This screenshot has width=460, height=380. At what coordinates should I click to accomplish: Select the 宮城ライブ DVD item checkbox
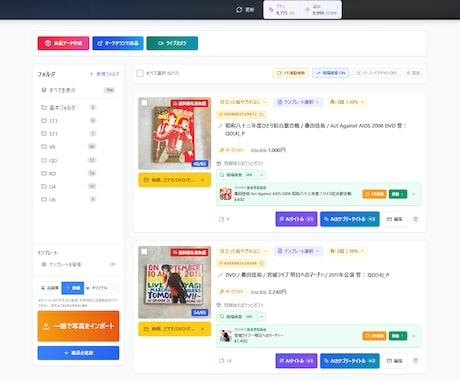(x=144, y=252)
